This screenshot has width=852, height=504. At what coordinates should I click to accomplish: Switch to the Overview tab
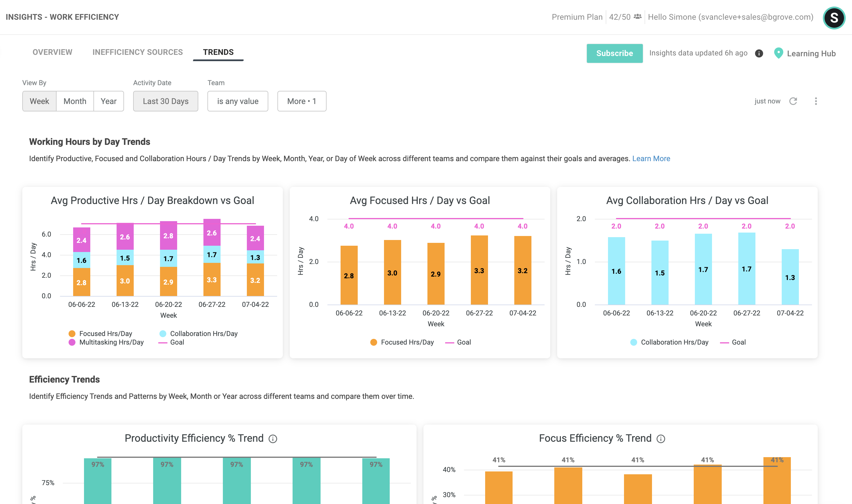coord(52,52)
